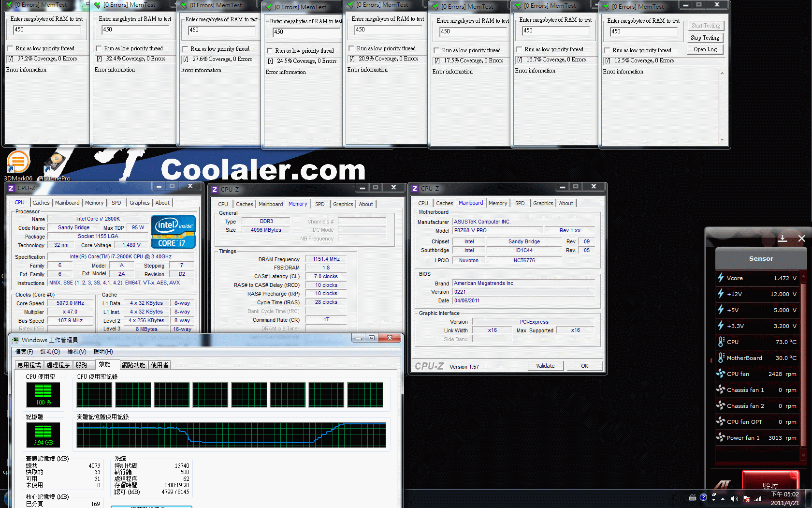Enable low priority thread in the 12.5% coverage MemTest

[x=608, y=50]
